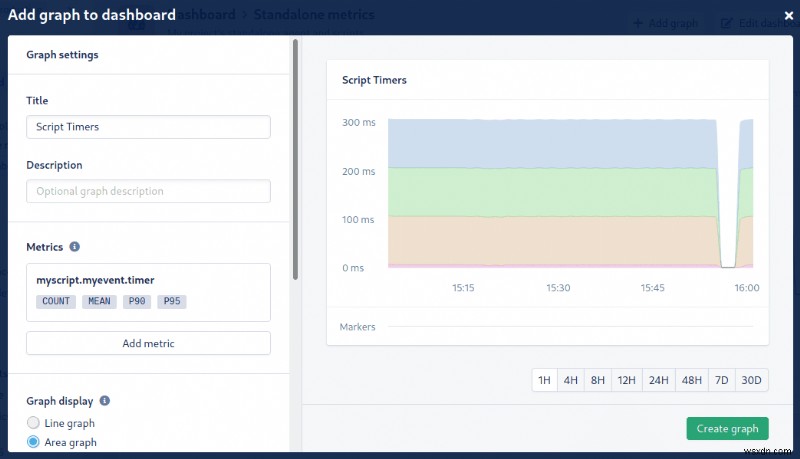Viewport: 800px width, 459px height.
Task: Toggle the COUNT metric tag
Action: tap(56, 301)
